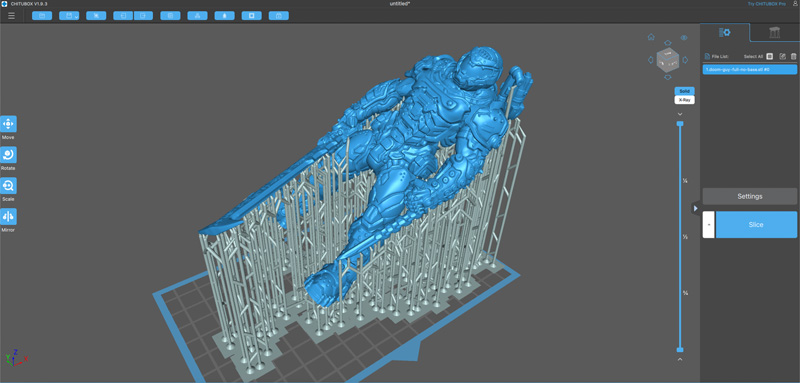This screenshot has height=383, width=800.
Task: Click the hollow droplet toolbar button
Action: [224, 16]
